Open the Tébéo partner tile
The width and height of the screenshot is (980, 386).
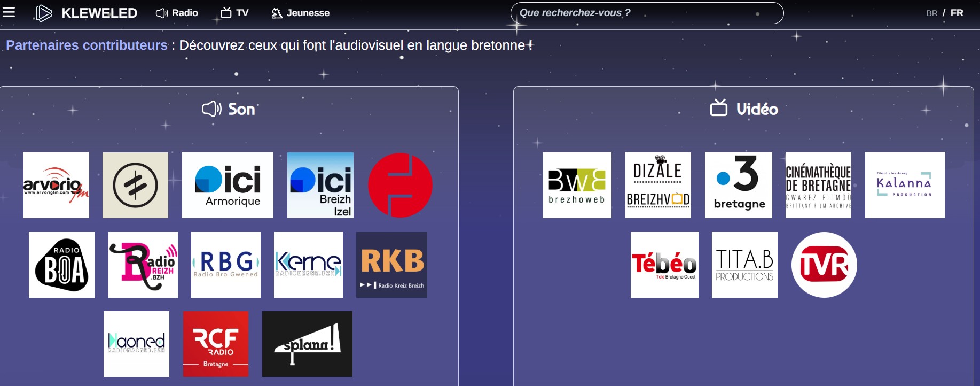[x=664, y=265]
